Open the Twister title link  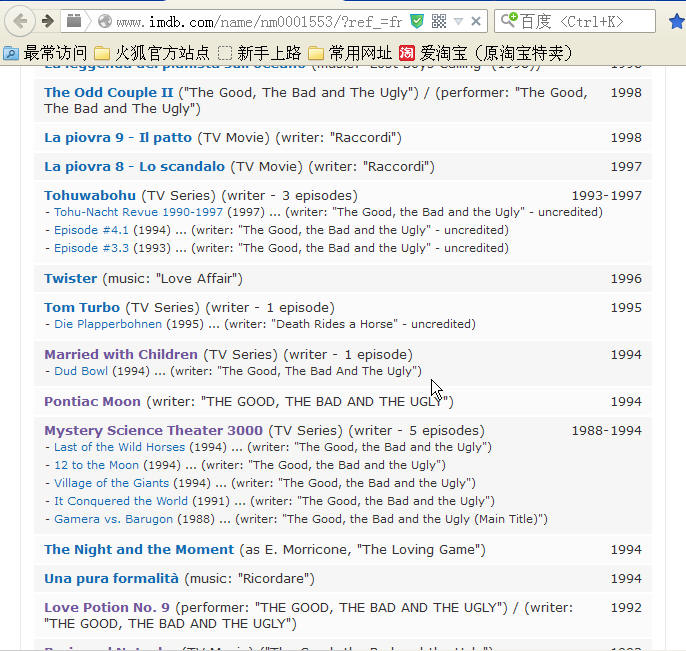[70, 278]
